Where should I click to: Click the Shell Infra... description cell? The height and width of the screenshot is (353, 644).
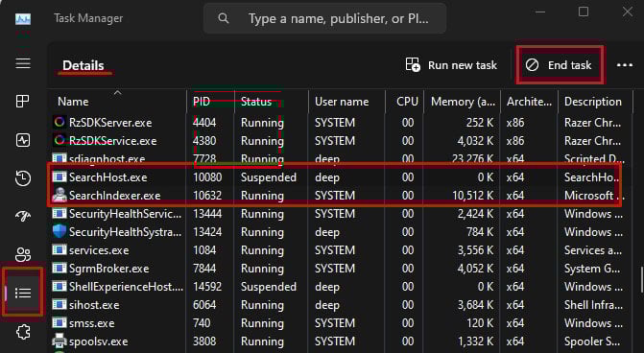coord(593,305)
